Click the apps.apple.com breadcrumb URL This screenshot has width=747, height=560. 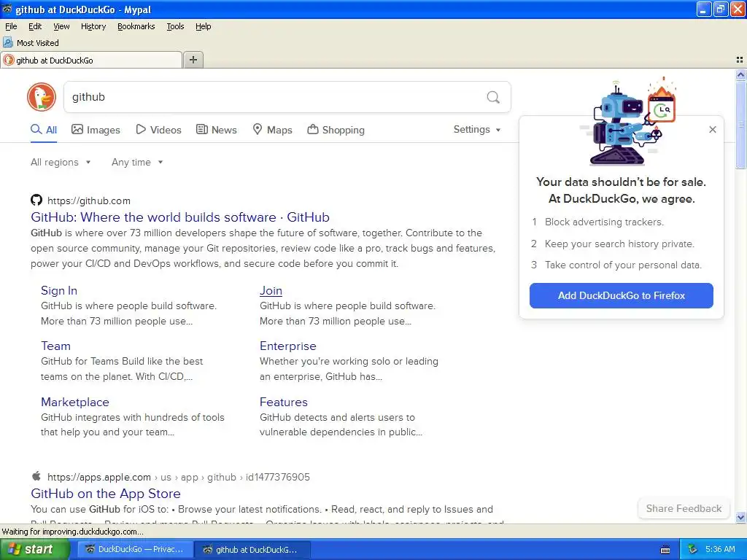(x=179, y=477)
